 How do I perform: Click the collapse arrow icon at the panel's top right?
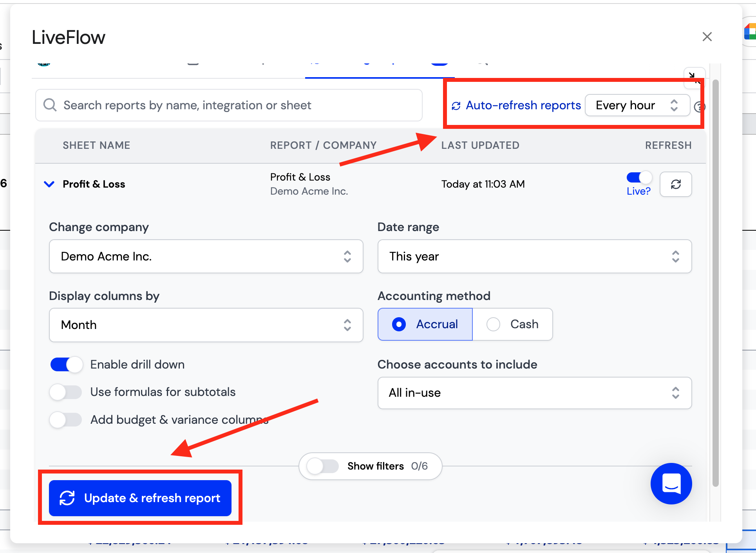tap(694, 77)
